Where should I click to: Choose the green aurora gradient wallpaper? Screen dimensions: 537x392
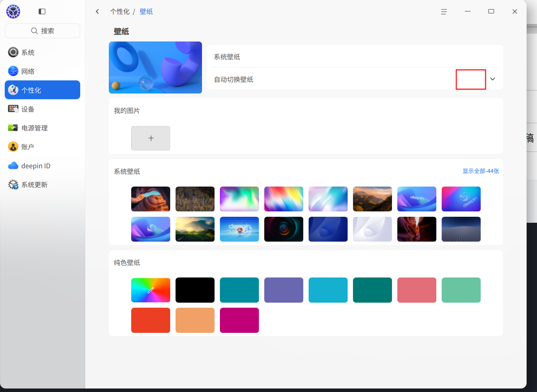pyautogui.click(x=239, y=199)
